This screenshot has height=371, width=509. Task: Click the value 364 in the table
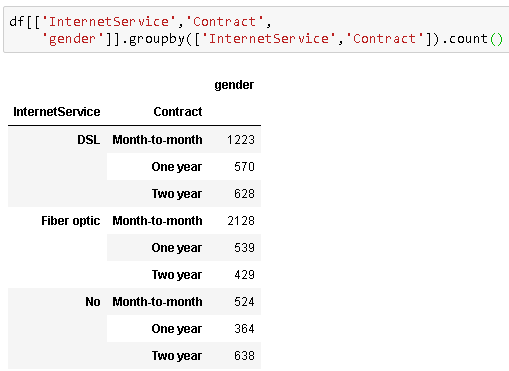tap(244, 329)
